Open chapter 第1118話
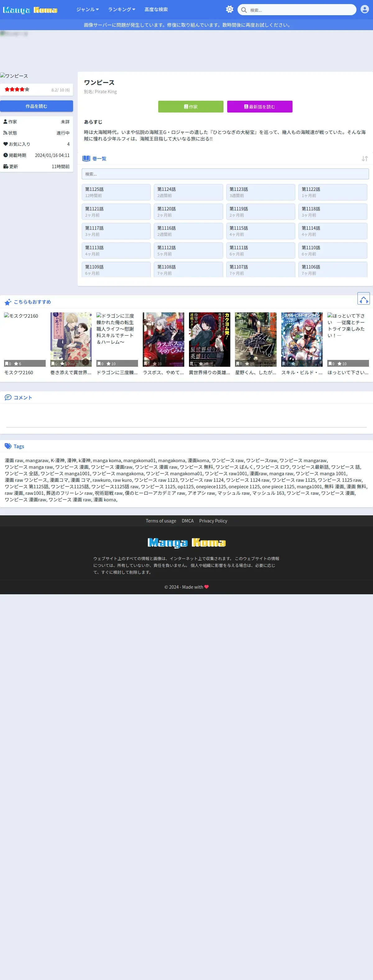373x980 pixels. pyautogui.click(x=333, y=212)
